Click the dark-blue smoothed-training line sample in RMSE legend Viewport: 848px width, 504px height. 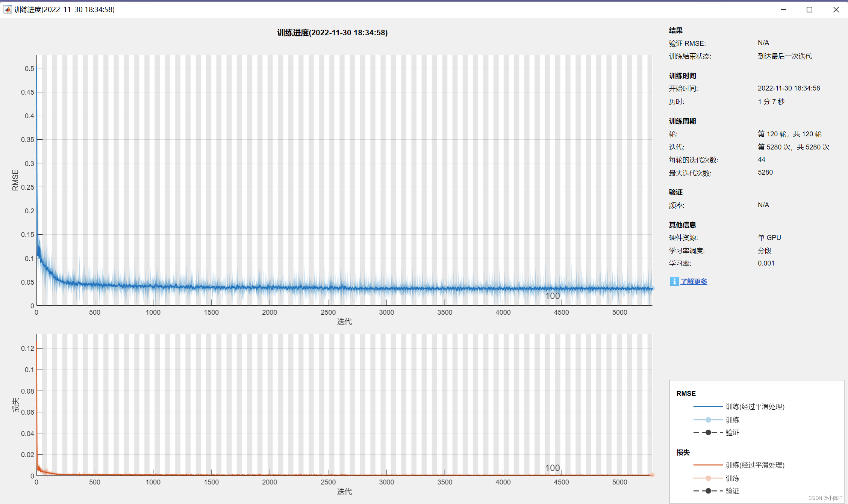pyautogui.click(x=708, y=406)
